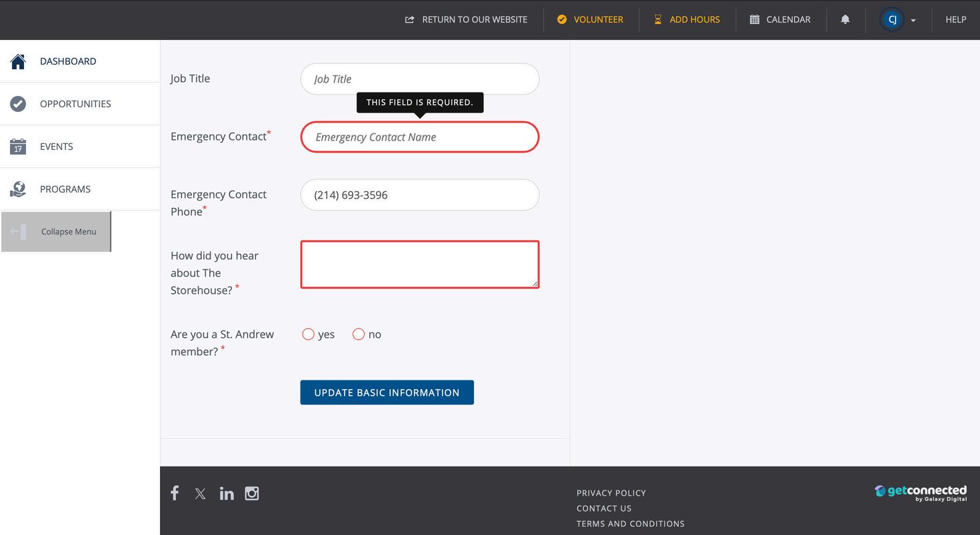Open the Terms and Conditions footer link

(x=631, y=524)
